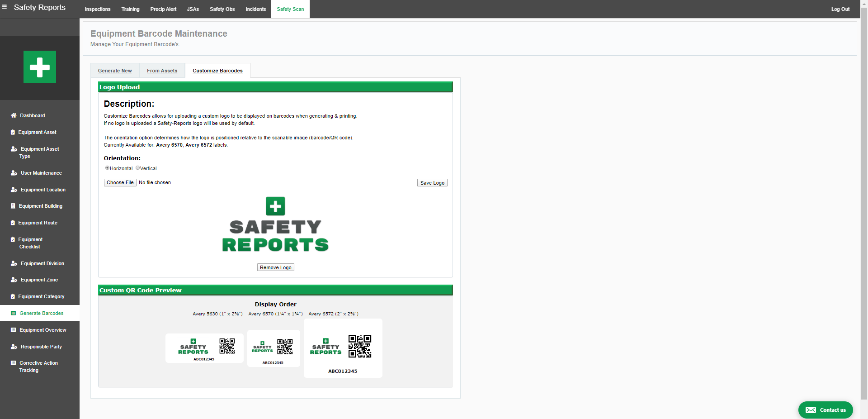Open the Equipment Asset sidebar link
868x419 pixels.
(38, 132)
